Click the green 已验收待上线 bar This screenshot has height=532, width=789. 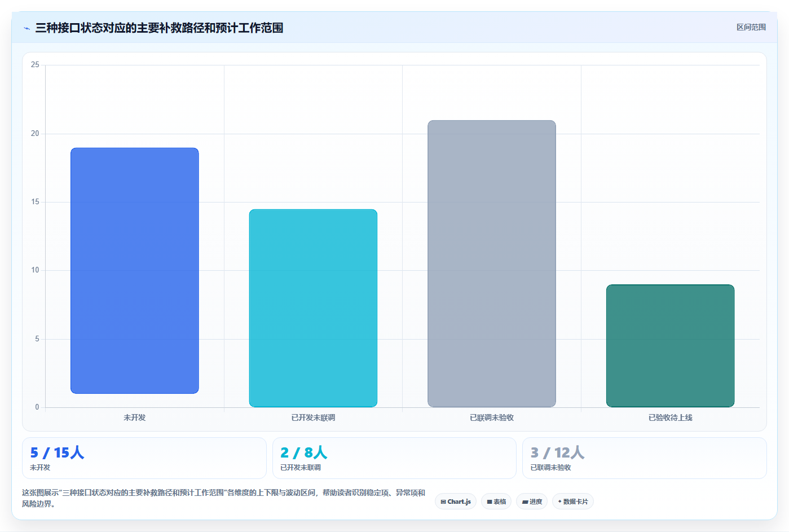(670, 346)
